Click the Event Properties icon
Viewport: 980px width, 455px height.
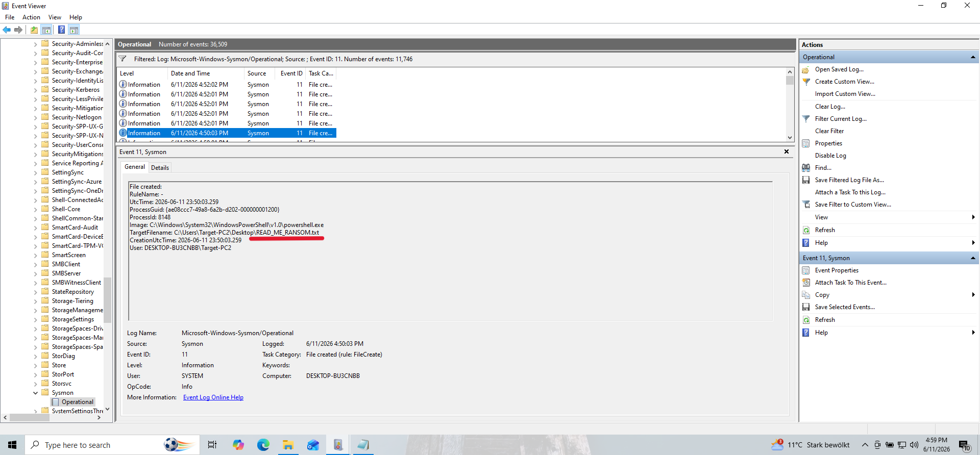[806, 270]
